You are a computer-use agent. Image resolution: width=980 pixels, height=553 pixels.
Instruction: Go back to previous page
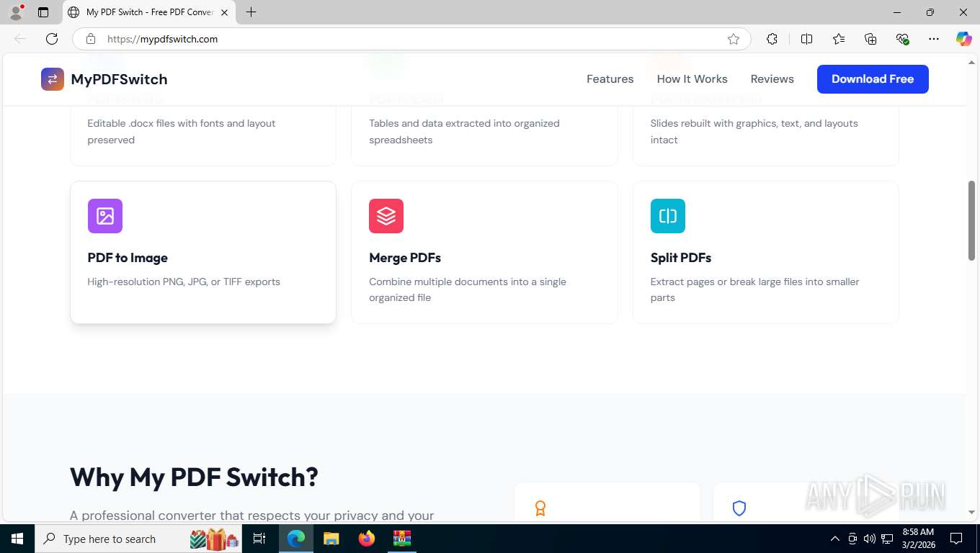[20, 39]
